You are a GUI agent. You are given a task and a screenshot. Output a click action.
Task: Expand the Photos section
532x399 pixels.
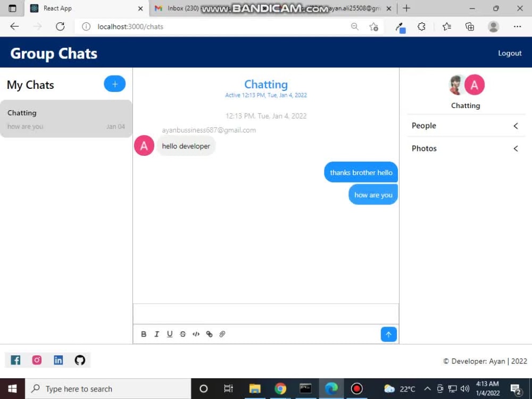(x=465, y=148)
